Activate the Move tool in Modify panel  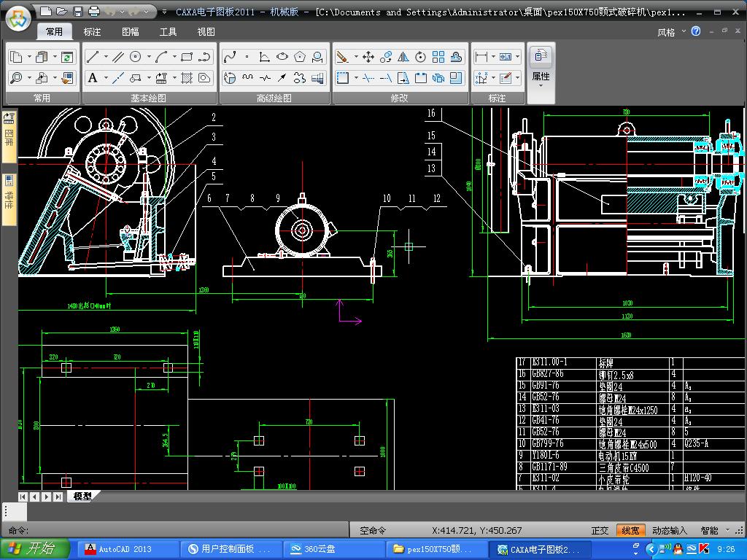(368, 57)
